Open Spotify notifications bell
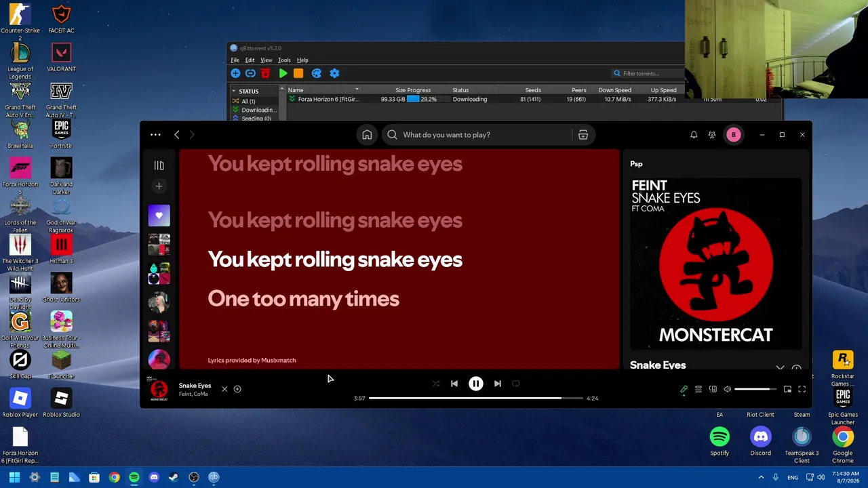The width and height of the screenshot is (868, 488). (694, 135)
